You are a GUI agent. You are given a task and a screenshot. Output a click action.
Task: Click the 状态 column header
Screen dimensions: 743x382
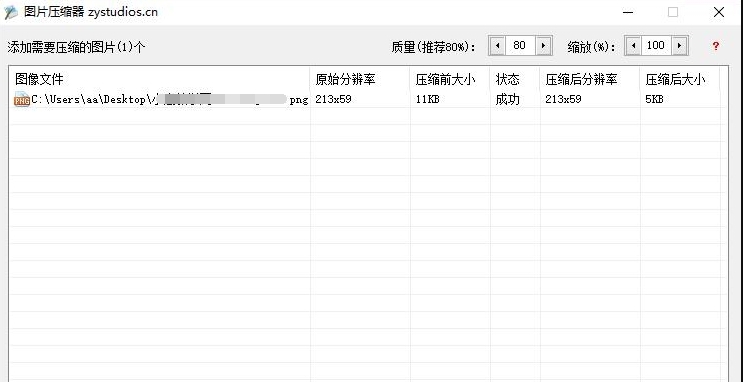coord(515,79)
